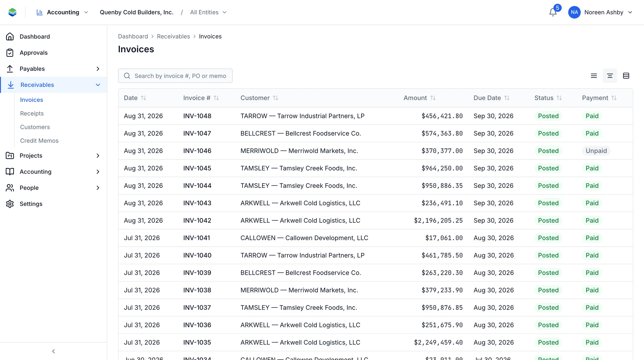The image size is (644, 360).
Task: Sort by Customer column arrows
Action: click(x=276, y=98)
